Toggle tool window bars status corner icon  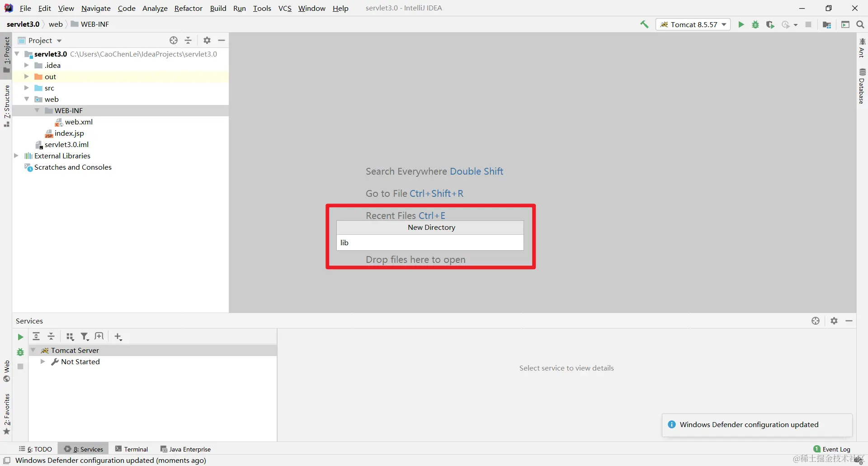click(7, 461)
